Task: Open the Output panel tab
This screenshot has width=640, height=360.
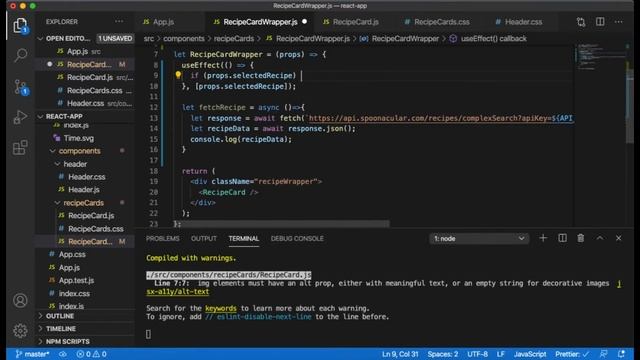Action: pyautogui.click(x=204, y=238)
